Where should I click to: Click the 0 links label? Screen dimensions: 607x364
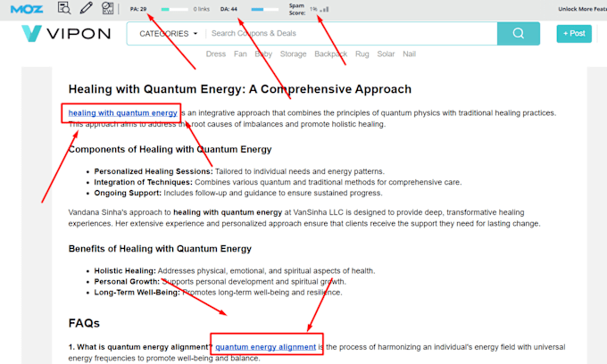click(202, 9)
